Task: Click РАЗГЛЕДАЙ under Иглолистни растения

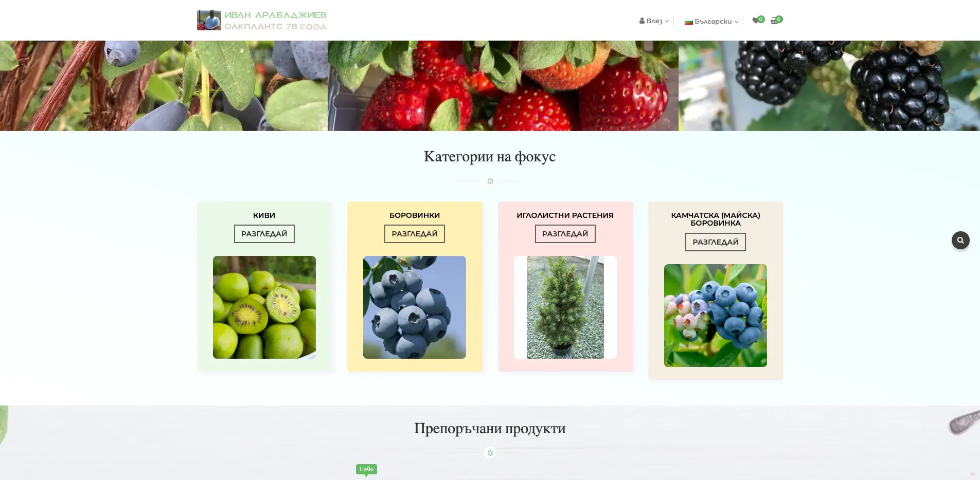Action: pyautogui.click(x=565, y=234)
